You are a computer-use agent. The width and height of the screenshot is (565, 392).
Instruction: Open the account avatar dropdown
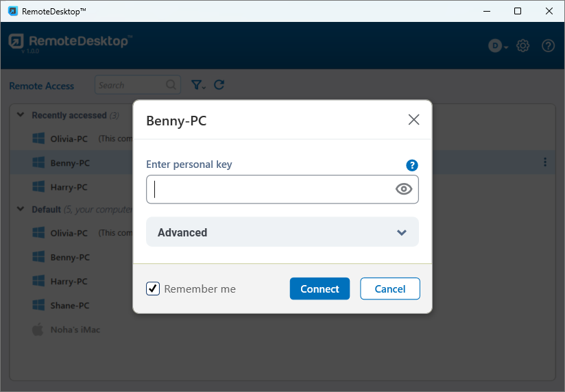click(498, 46)
